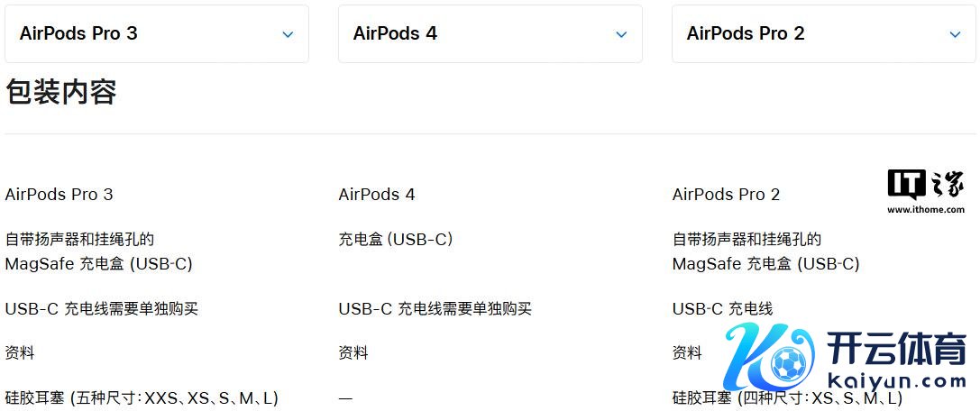Click MagSafe 充电盒 text in AirPods Pro 2 column

click(x=765, y=264)
